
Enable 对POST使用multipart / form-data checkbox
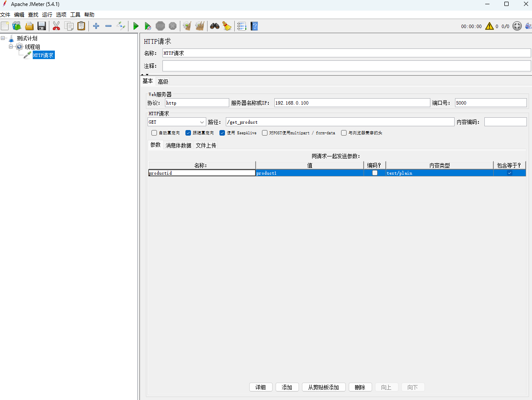[x=265, y=133]
